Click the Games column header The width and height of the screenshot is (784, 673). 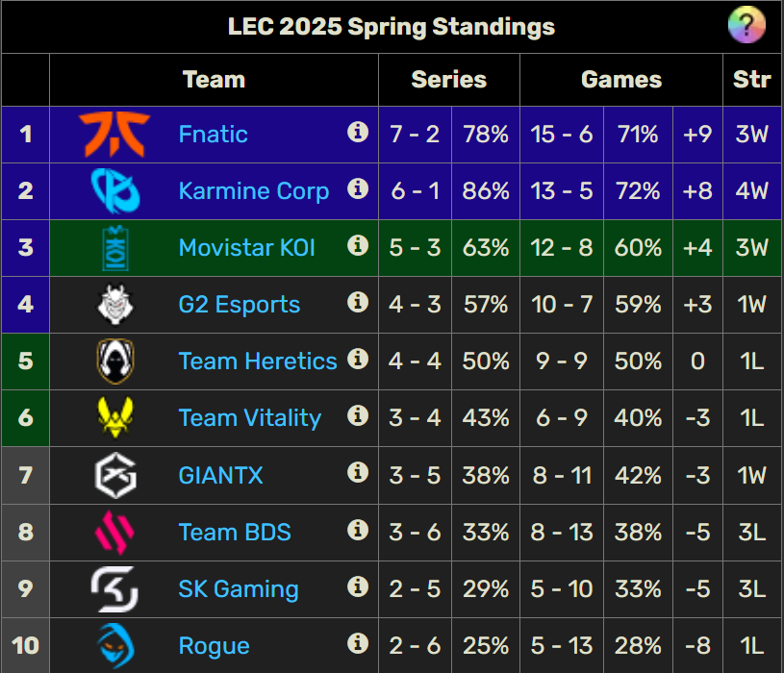621,80
